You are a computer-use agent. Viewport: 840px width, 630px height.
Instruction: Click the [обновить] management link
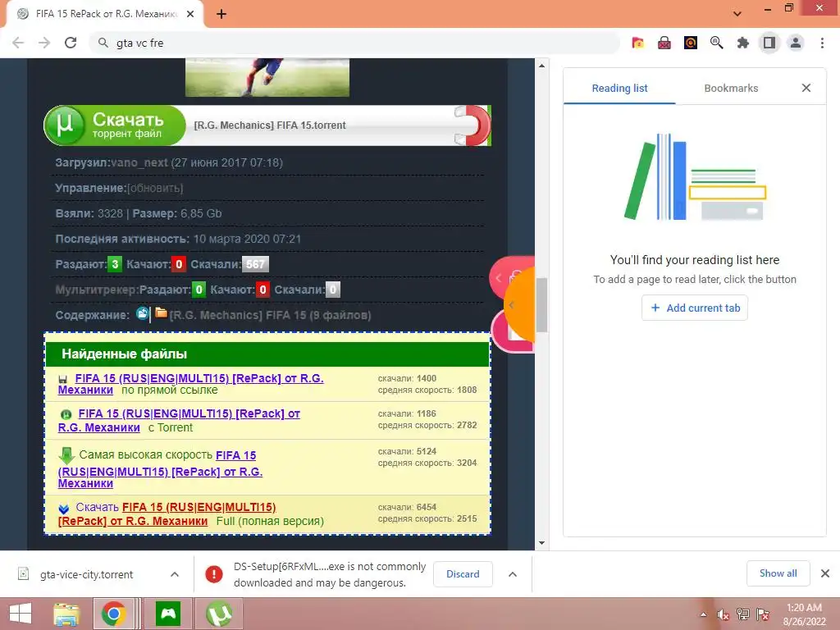click(x=155, y=188)
